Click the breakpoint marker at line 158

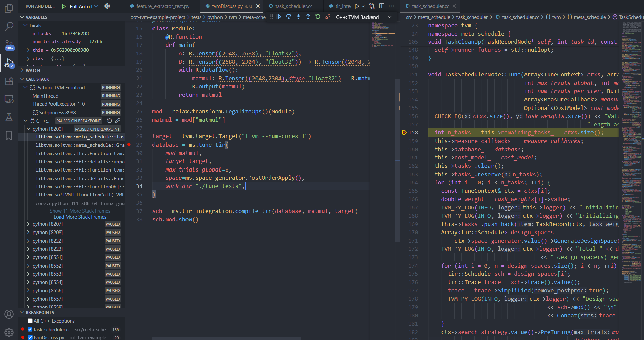404,133
